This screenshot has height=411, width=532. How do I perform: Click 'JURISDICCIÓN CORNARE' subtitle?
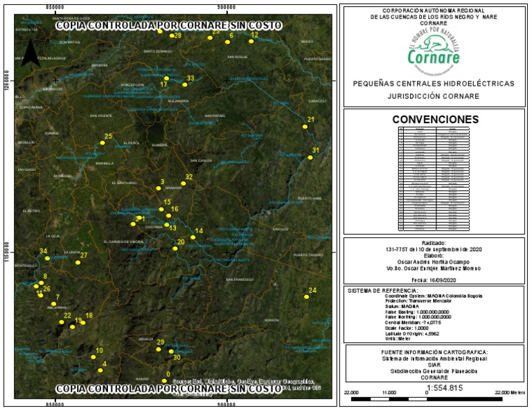tap(434, 96)
